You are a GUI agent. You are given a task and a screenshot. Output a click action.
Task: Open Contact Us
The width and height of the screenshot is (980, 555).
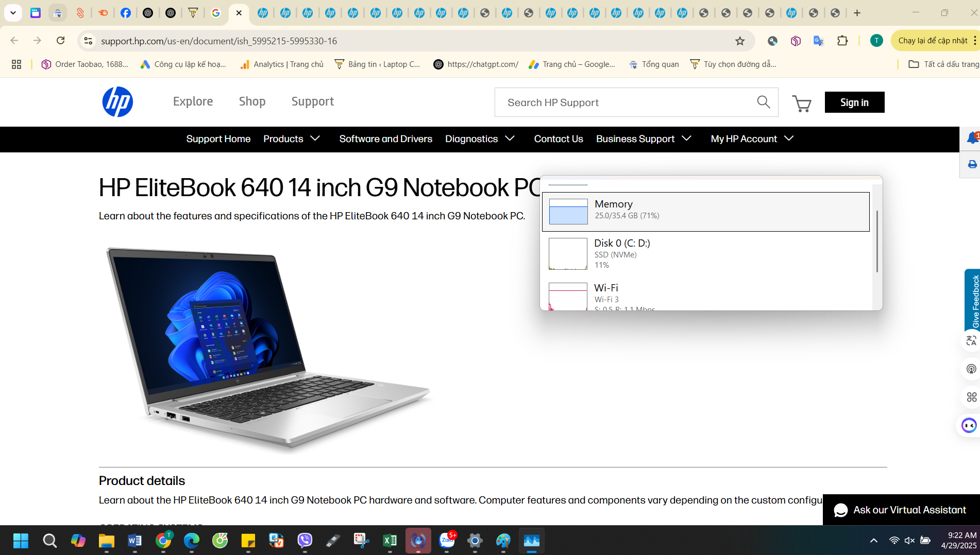(559, 139)
